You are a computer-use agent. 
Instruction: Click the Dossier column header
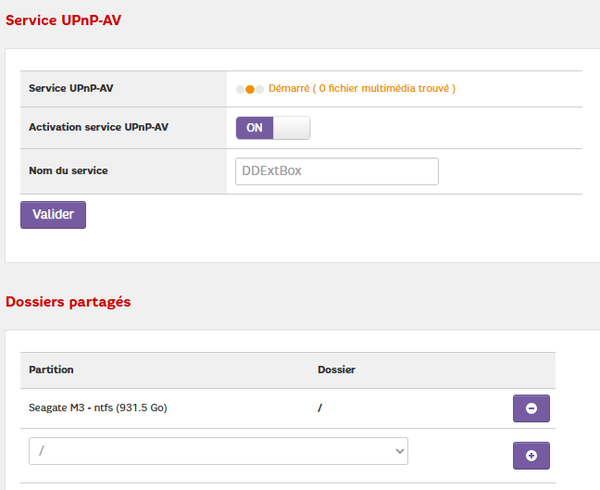tap(336, 370)
